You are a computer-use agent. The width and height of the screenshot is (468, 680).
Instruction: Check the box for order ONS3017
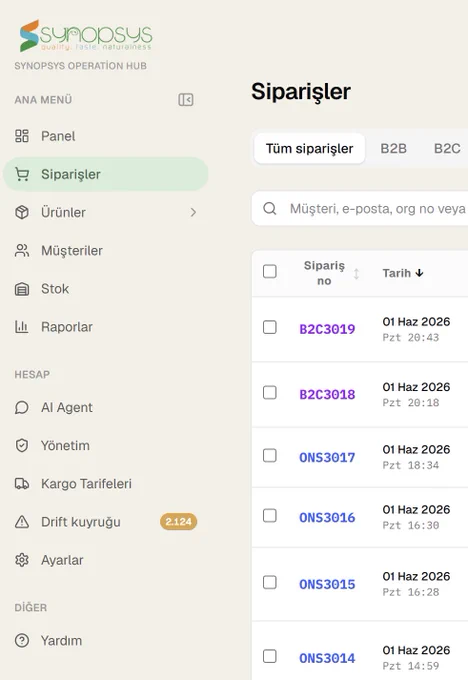point(270,455)
